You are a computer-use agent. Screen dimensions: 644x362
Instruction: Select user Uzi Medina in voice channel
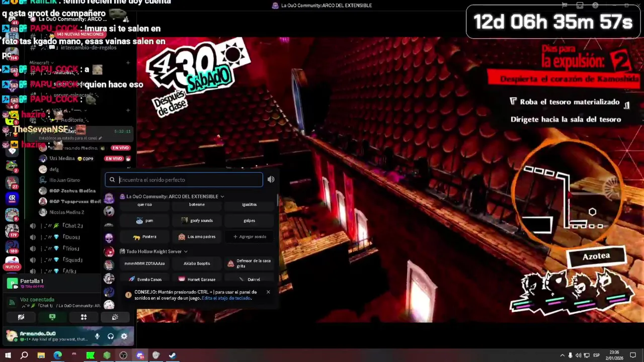point(62,158)
